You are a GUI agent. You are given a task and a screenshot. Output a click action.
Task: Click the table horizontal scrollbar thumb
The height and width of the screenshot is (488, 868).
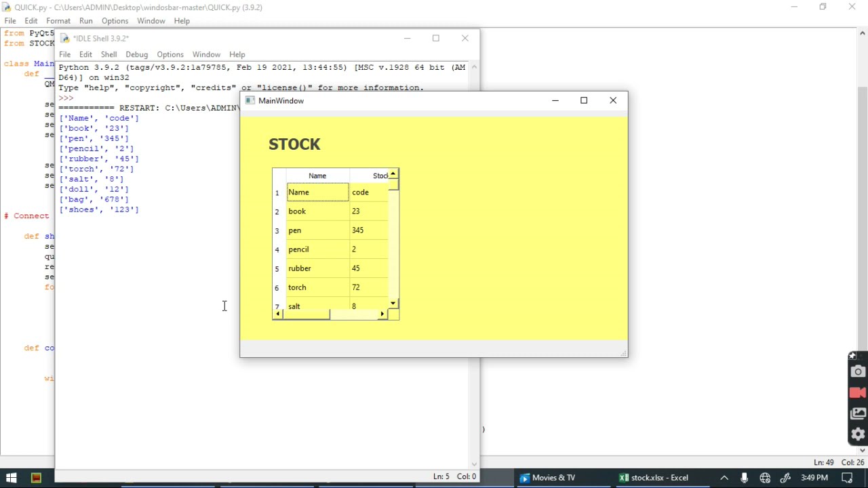pyautogui.click(x=306, y=314)
